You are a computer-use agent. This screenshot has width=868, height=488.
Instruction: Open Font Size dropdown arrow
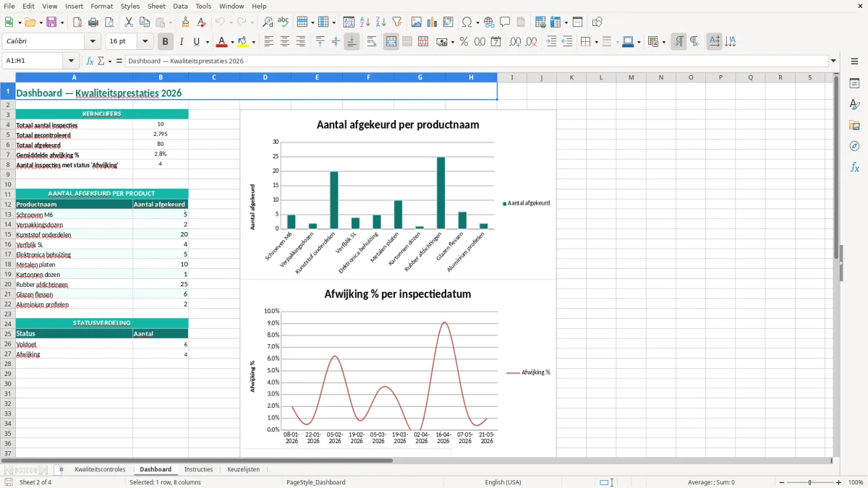click(x=145, y=42)
